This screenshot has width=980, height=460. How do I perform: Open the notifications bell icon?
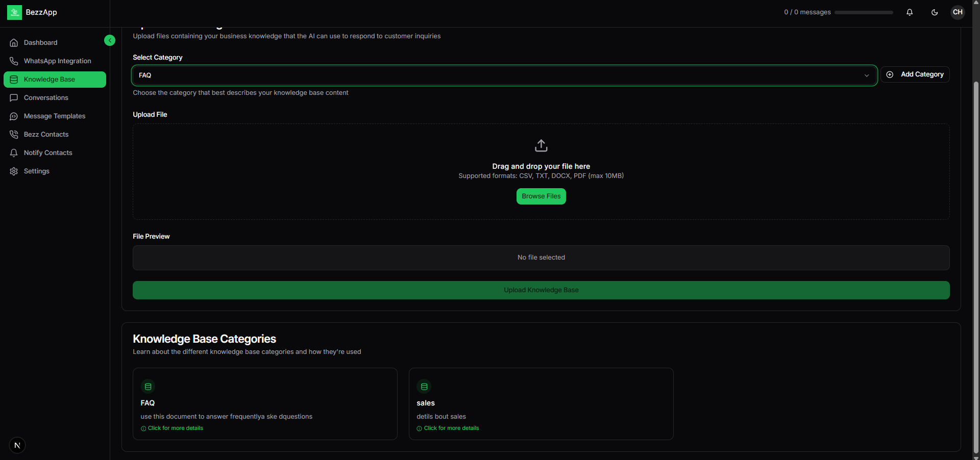pos(910,12)
